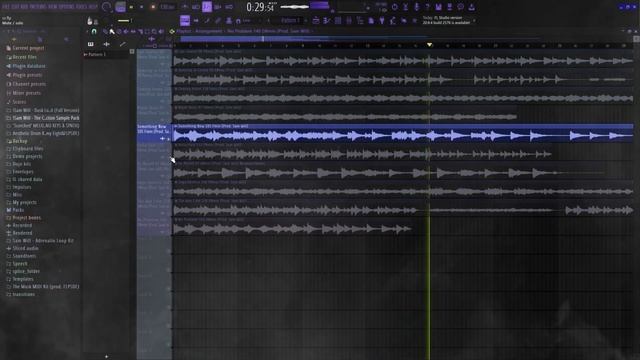The height and width of the screenshot is (360, 640).
Task: Select the Zoom tool in playlist
Action: pos(154,31)
